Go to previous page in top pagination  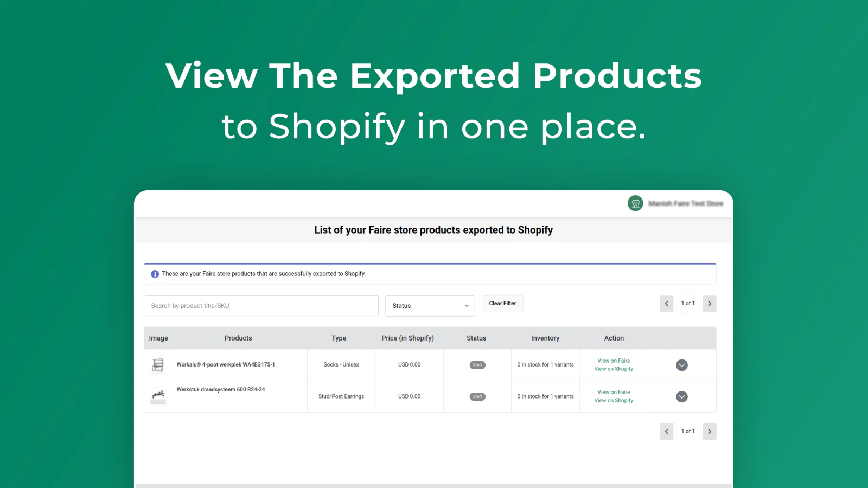(667, 304)
